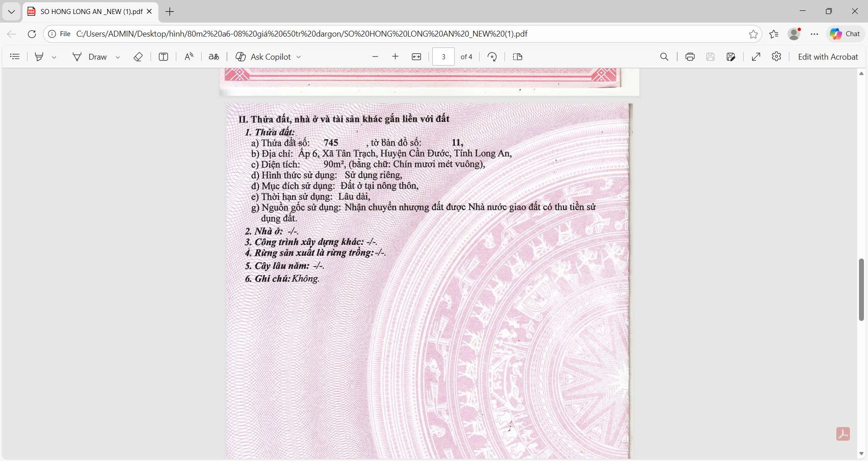Expand the Ask Copilot dropdown arrow
The image size is (868, 461).
tap(298, 57)
